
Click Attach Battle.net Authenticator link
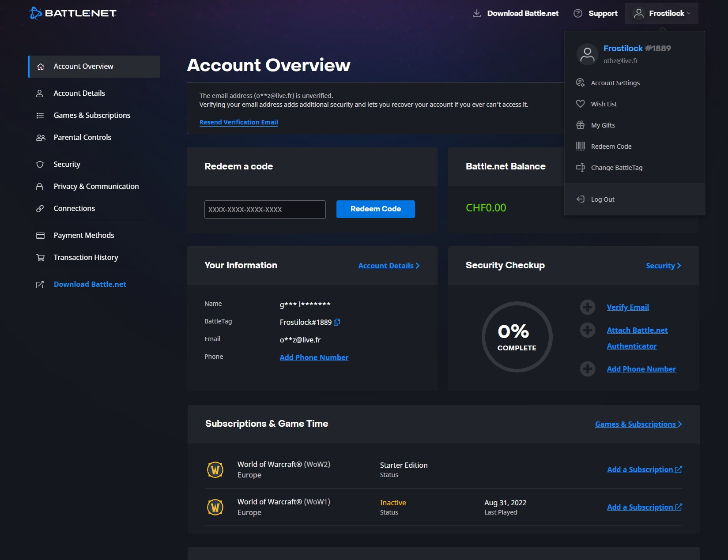click(x=637, y=338)
